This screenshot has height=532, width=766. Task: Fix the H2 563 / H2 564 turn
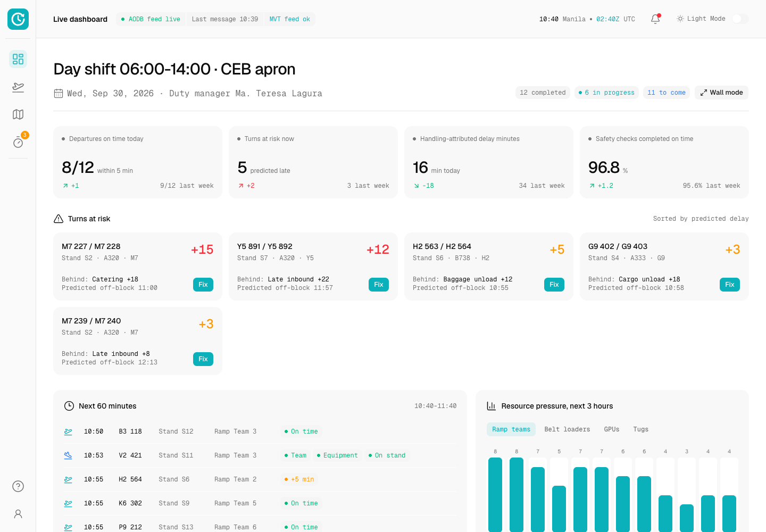(x=554, y=285)
